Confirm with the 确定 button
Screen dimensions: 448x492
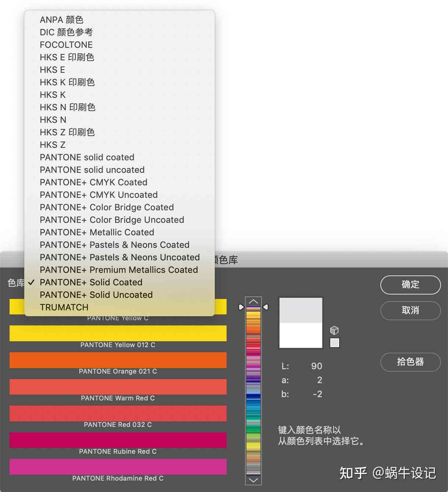coord(410,285)
